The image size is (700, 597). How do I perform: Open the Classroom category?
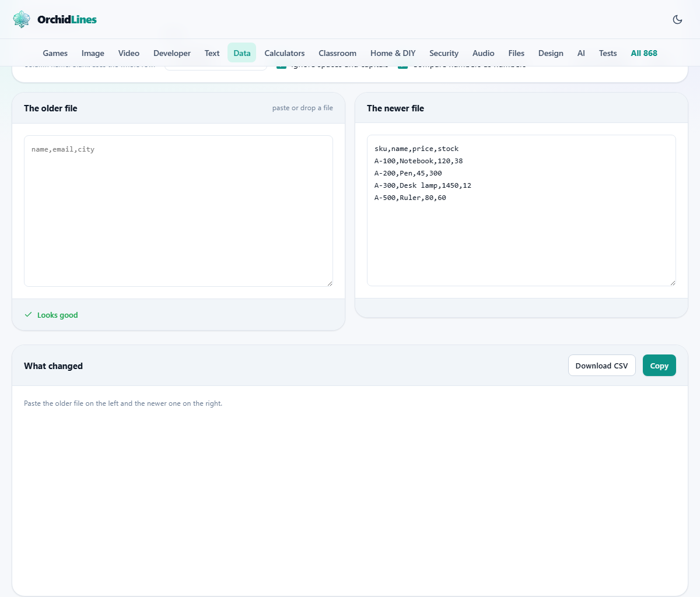[x=337, y=53]
